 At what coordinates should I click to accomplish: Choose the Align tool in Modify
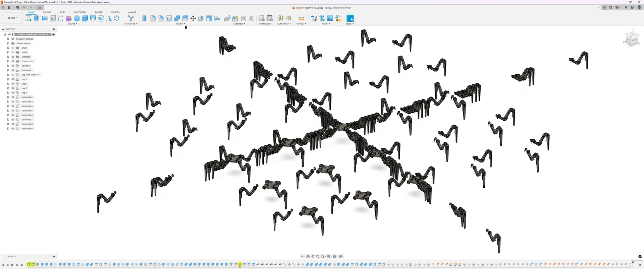[x=217, y=18]
